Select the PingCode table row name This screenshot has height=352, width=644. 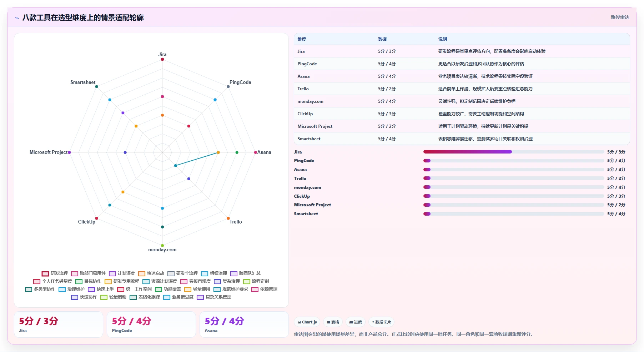[307, 64]
